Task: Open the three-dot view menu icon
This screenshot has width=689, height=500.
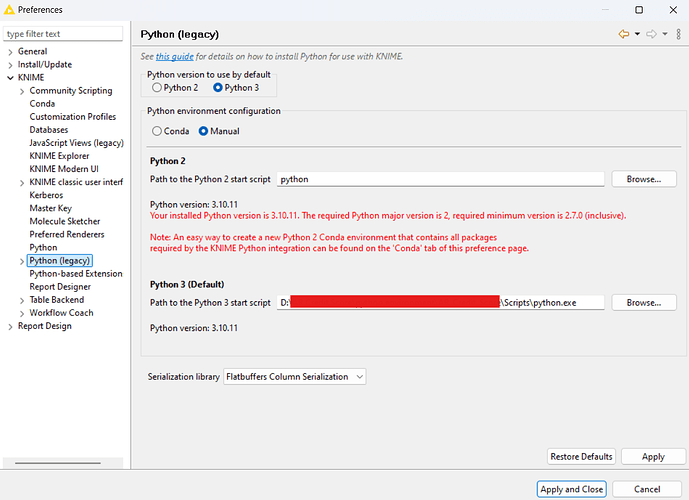Action: pos(678,34)
